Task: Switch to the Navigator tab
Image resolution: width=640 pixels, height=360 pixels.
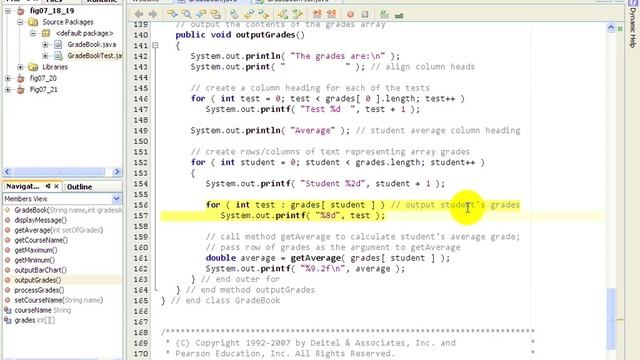Action: (x=23, y=186)
